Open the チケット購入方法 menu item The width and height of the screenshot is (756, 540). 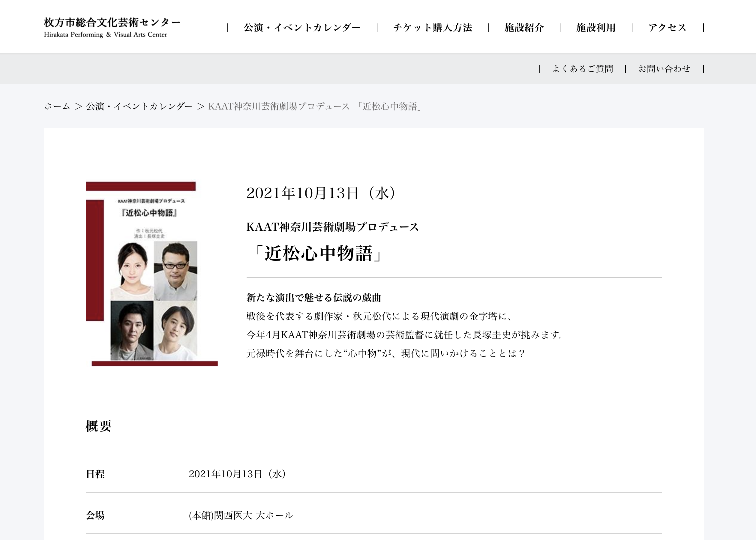pyautogui.click(x=433, y=28)
